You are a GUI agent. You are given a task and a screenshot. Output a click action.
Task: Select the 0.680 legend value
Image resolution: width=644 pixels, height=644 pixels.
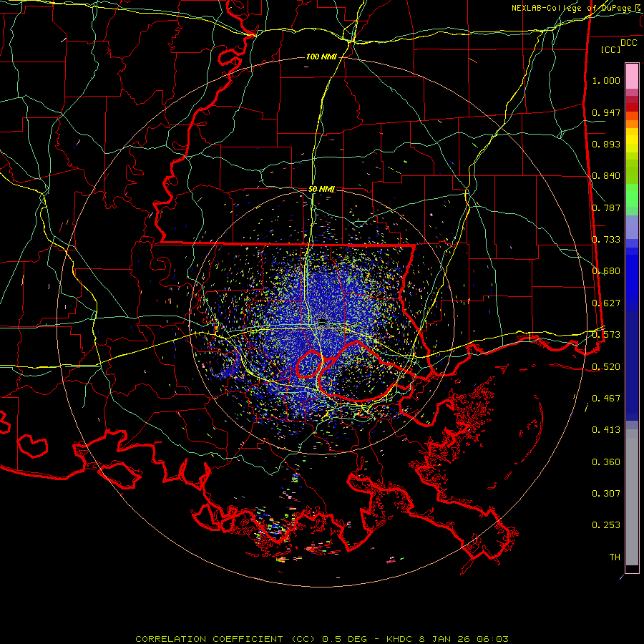coord(606,271)
